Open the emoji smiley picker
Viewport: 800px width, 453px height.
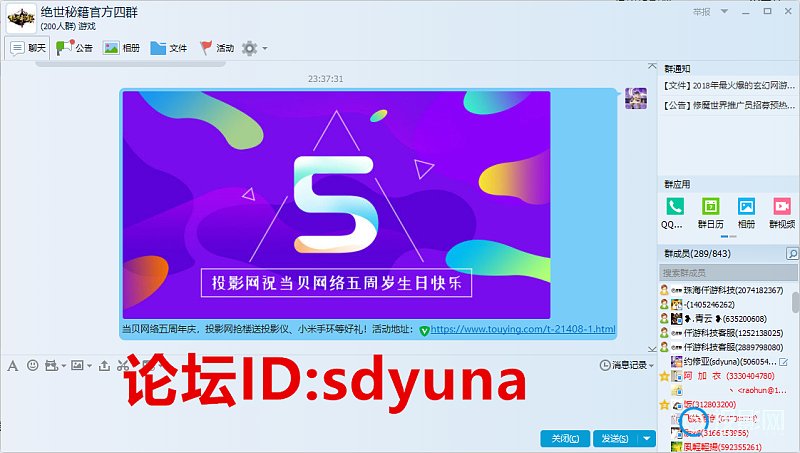pos(33,365)
